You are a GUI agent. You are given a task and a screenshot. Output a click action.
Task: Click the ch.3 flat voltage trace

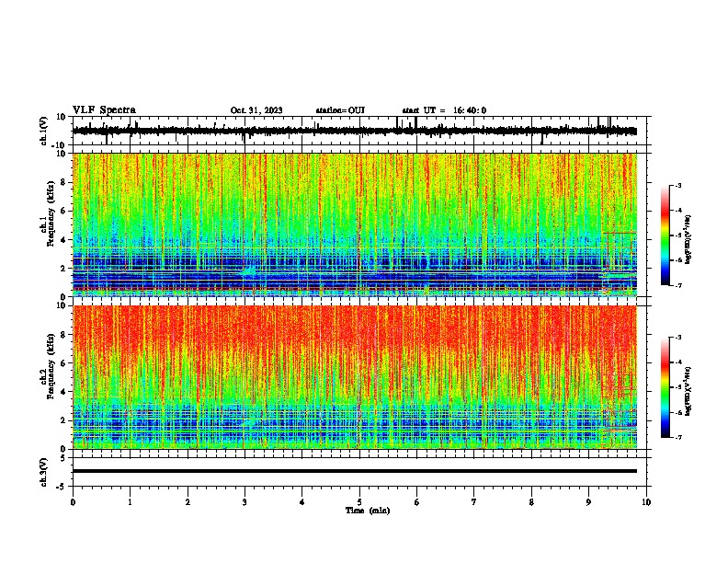[x=355, y=471]
